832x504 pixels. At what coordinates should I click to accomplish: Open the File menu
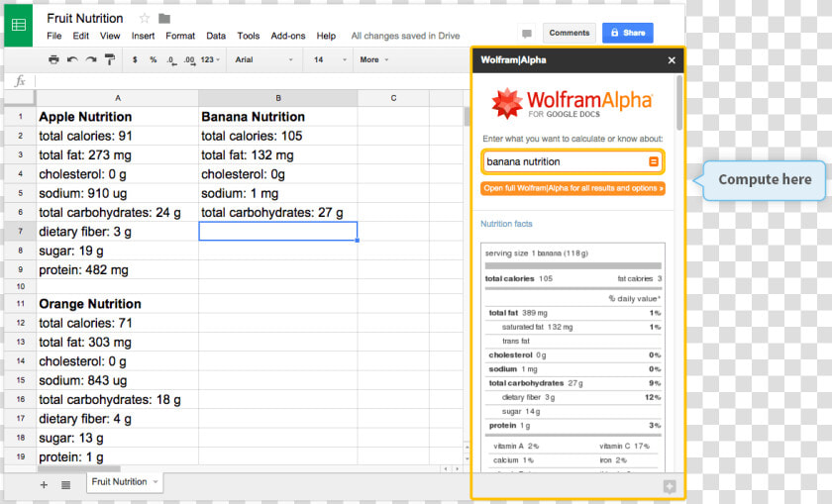(x=54, y=36)
